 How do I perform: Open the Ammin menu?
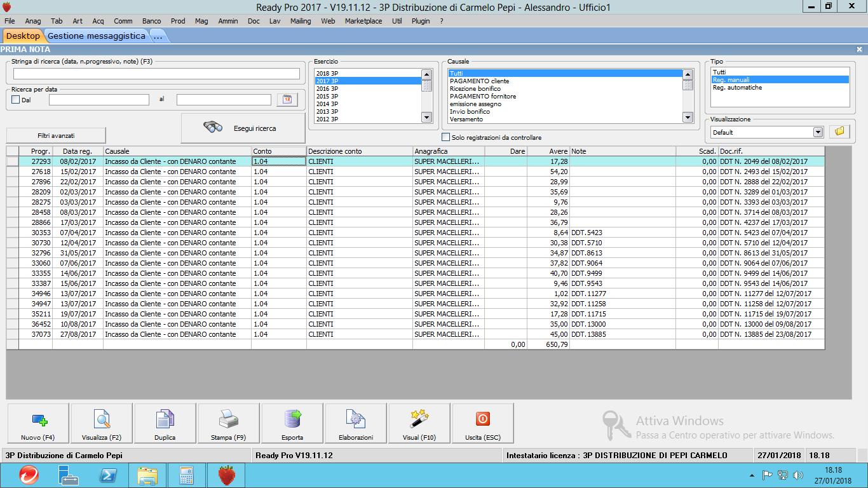tap(228, 21)
